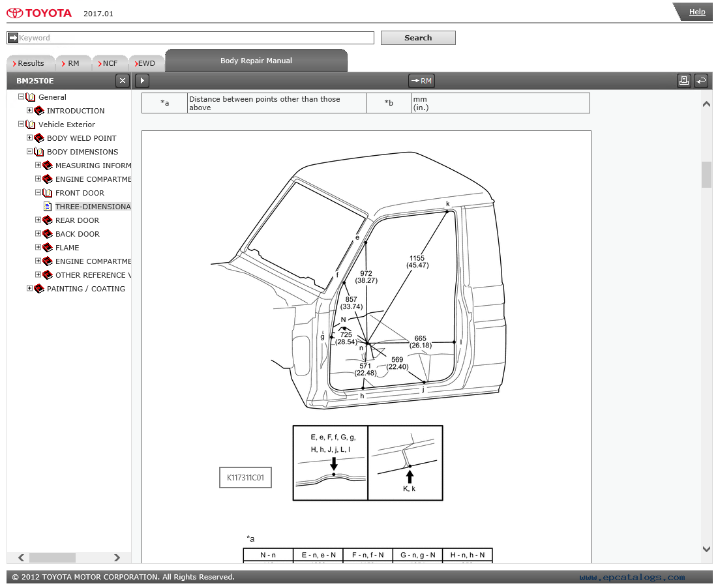The width and height of the screenshot is (718, 588).
Task: Click the 1155 (45.47) dimension label
Action: pos(417,262)
